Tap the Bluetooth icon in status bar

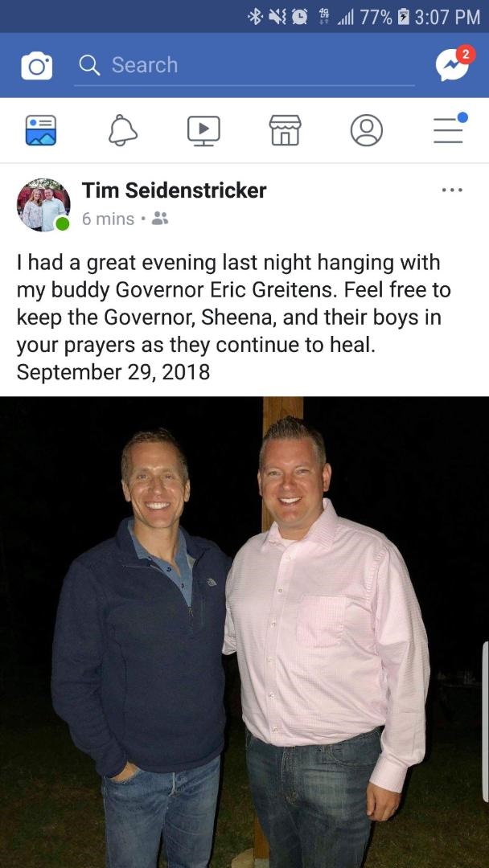coord(254,17)
